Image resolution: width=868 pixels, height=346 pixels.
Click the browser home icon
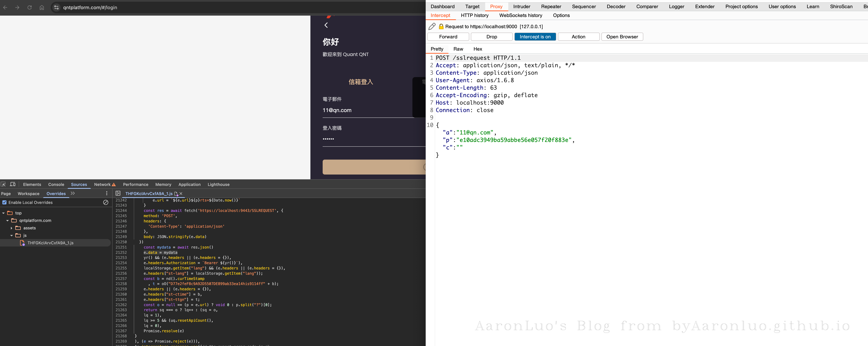[42, 7]
